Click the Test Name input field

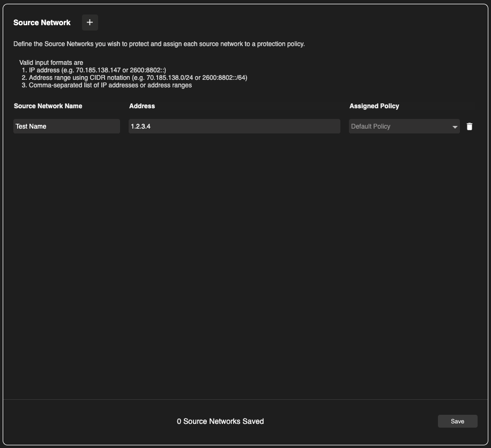coord(66,126)
